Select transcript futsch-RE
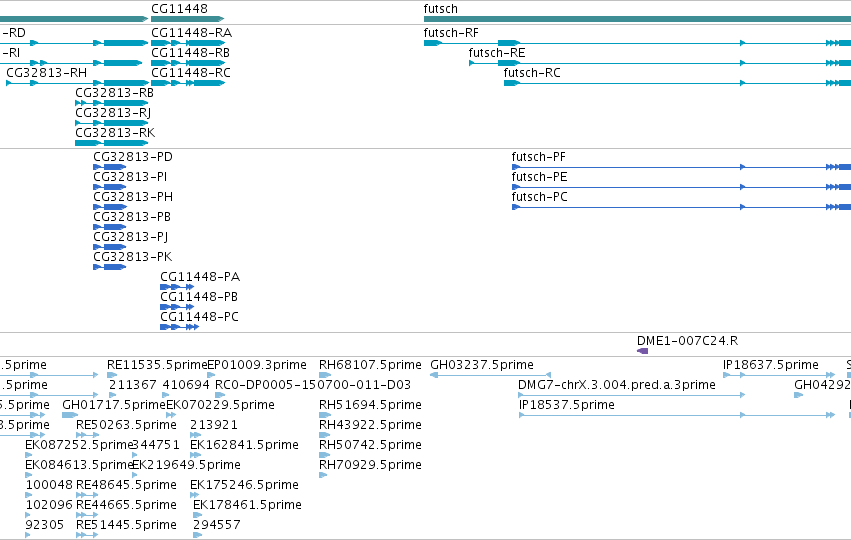Viewport: 851px width, 540px height. click(x=497, y=53)
